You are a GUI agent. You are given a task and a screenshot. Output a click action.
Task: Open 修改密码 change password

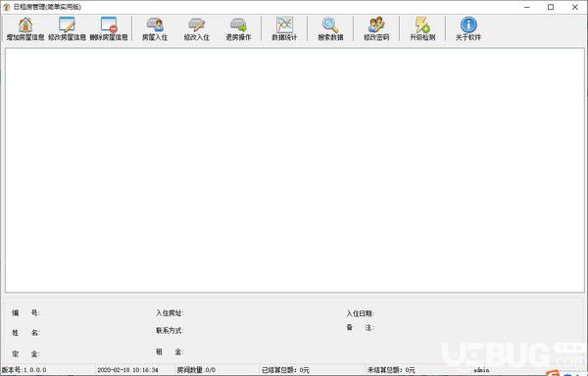[x=376, y=28]
